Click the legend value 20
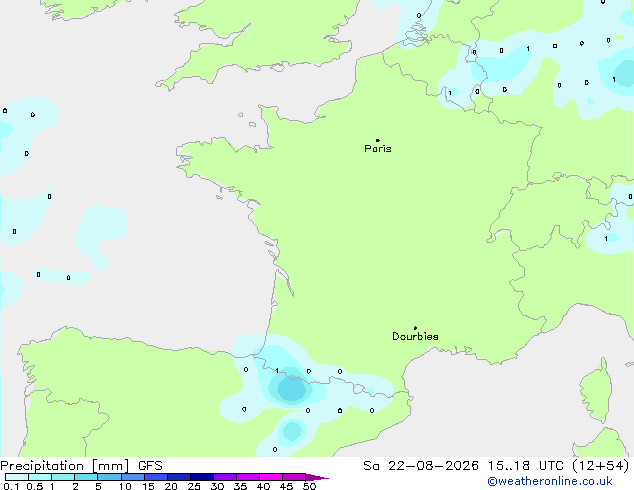Image resolution: width=634 pixels, height=490 pixels. click(171, 486)
